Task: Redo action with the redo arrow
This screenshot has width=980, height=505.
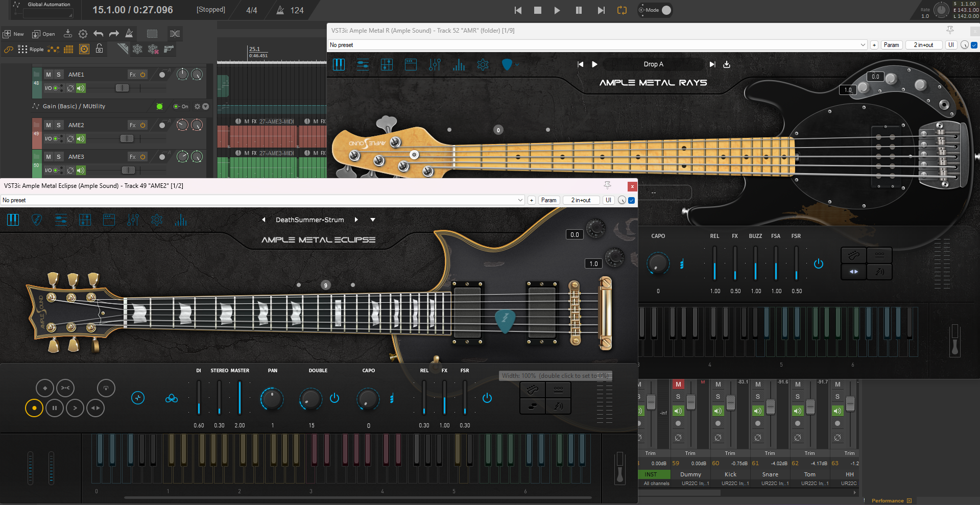Action: tap(114, 34)
